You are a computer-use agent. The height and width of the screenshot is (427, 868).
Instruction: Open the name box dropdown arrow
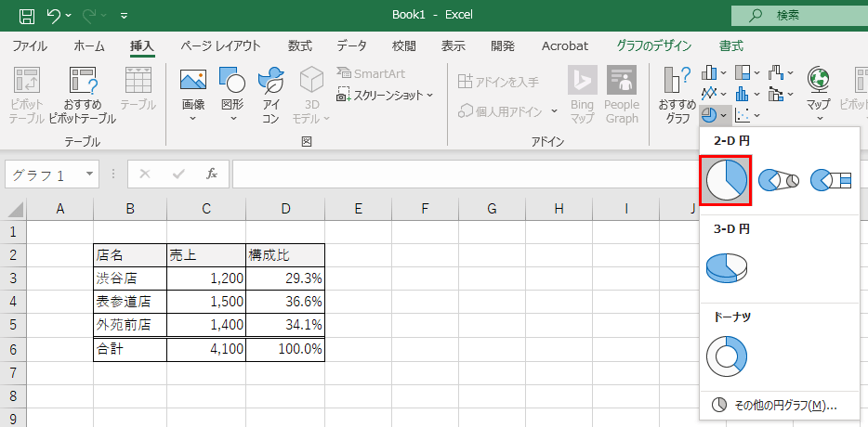click(90, 174)
